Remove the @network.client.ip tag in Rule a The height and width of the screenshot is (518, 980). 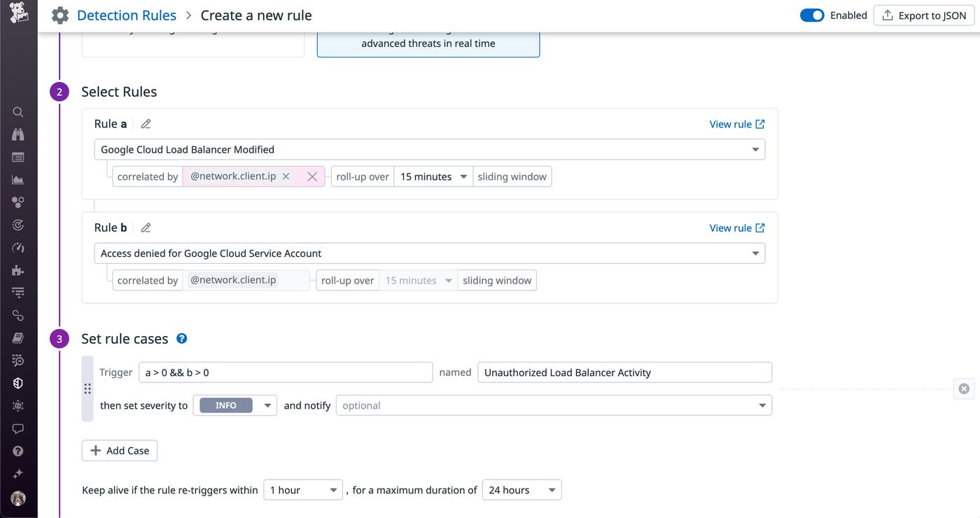pyautogui.click(x=286, y=176)
